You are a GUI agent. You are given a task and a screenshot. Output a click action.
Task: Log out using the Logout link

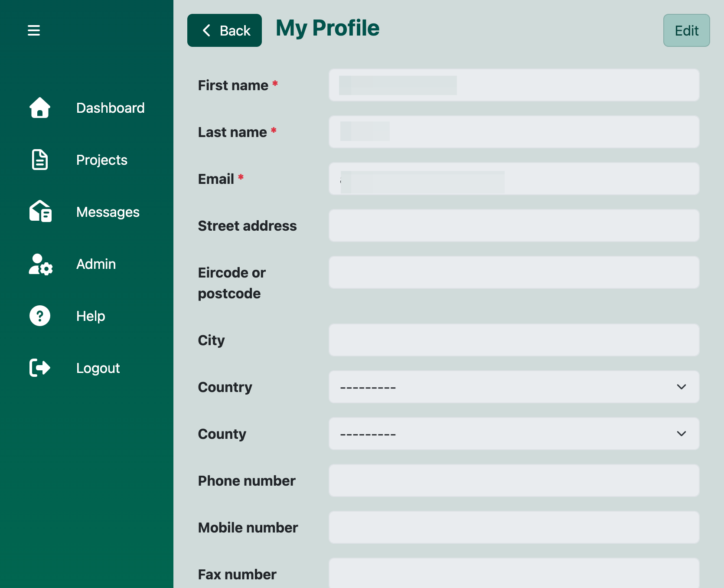click(98, 368)
